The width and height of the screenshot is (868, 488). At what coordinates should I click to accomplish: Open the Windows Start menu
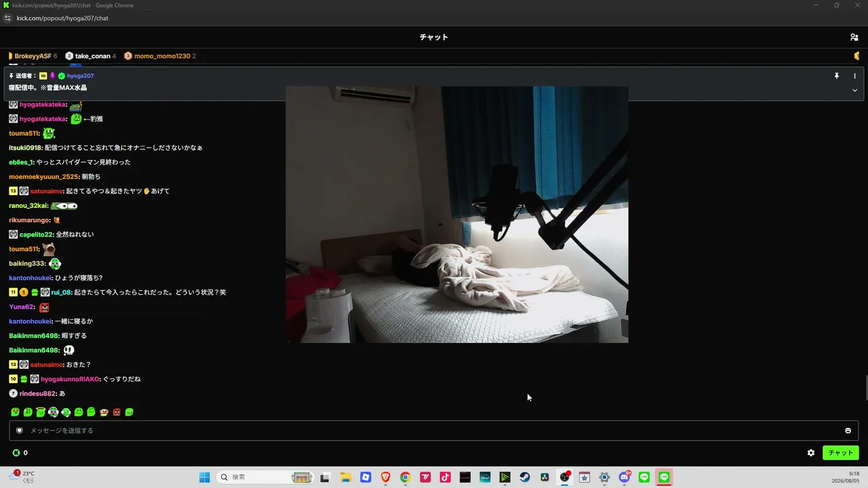click(x=204, y=477)
